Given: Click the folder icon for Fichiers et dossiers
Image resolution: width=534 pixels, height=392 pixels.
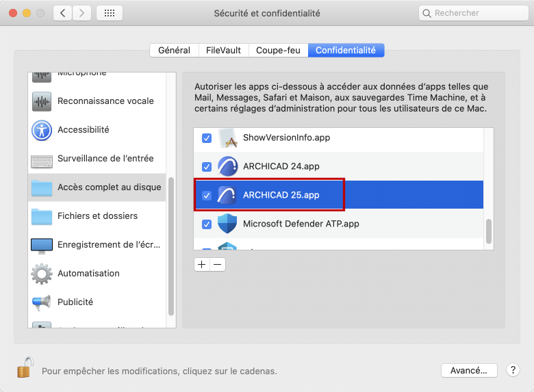Looking at the screenshot, I should 42,217.
